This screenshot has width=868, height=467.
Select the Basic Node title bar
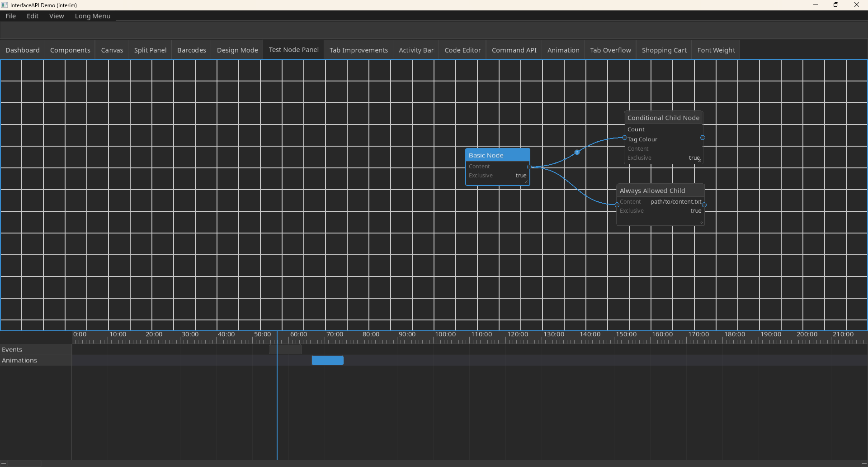tap(498, 155)
